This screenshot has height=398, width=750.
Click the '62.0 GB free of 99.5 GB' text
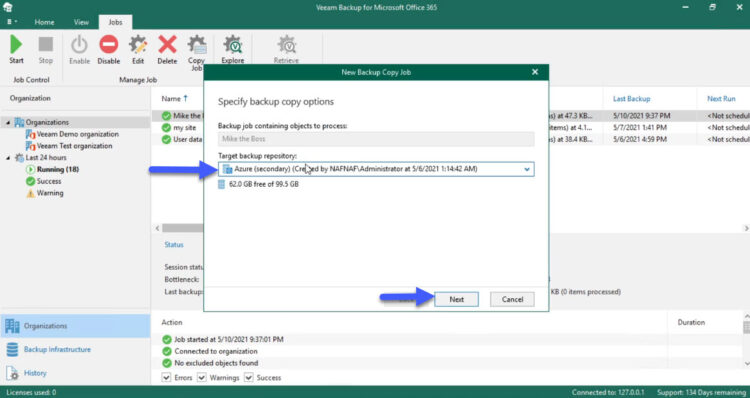point(264,184)
